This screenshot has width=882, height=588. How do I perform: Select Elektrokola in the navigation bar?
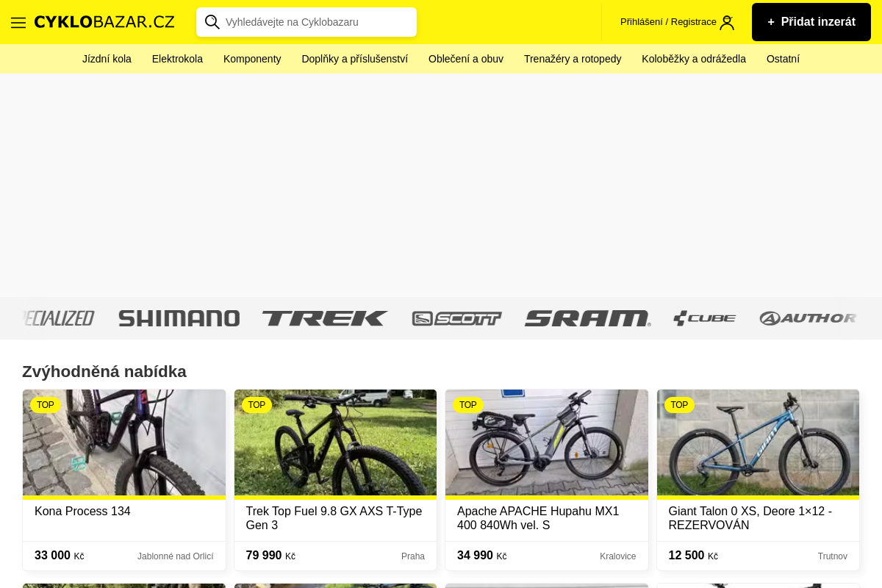pyautogui.click(x=177, y=59)
